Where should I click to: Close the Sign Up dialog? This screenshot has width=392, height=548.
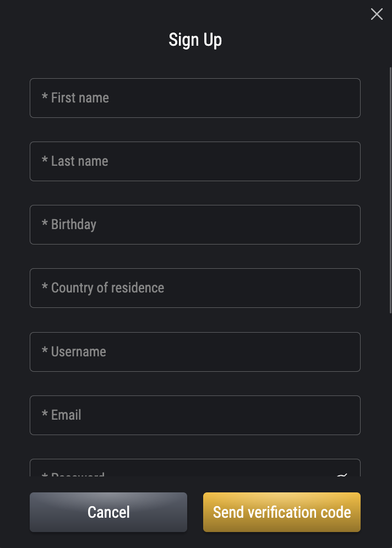[x=377, y=14]
